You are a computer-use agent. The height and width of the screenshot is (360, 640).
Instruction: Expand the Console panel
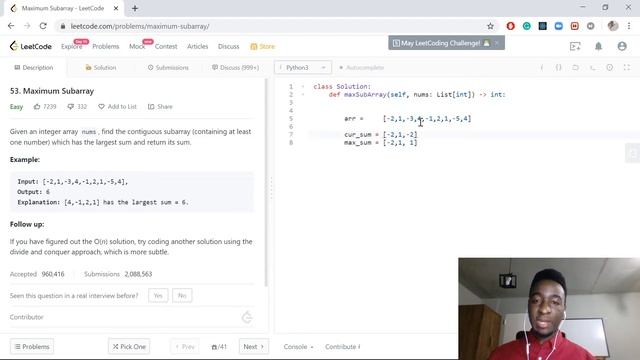point(298,347)
